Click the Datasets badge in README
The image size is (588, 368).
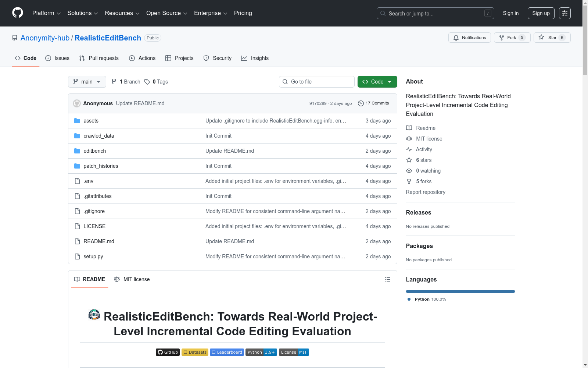(195, 352)
